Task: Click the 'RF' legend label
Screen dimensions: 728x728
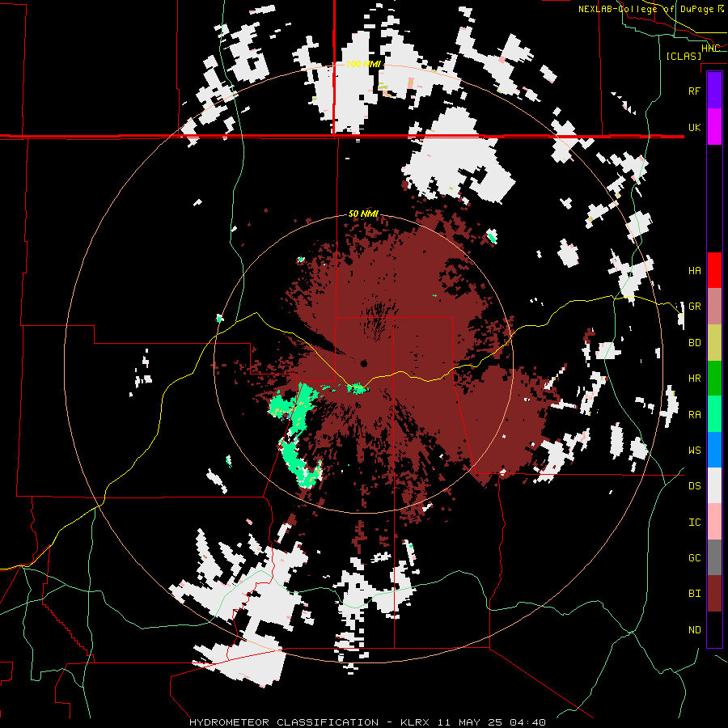Action: (x=695, y=91)
